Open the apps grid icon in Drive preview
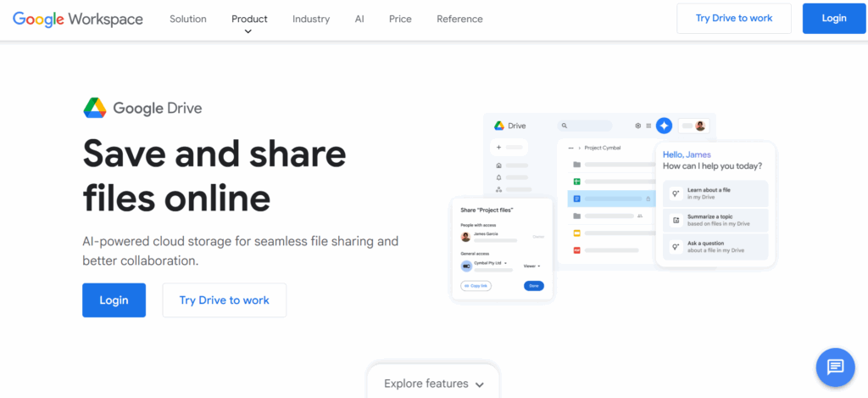Viewport: 868px width, 398px height. [648, 126]
